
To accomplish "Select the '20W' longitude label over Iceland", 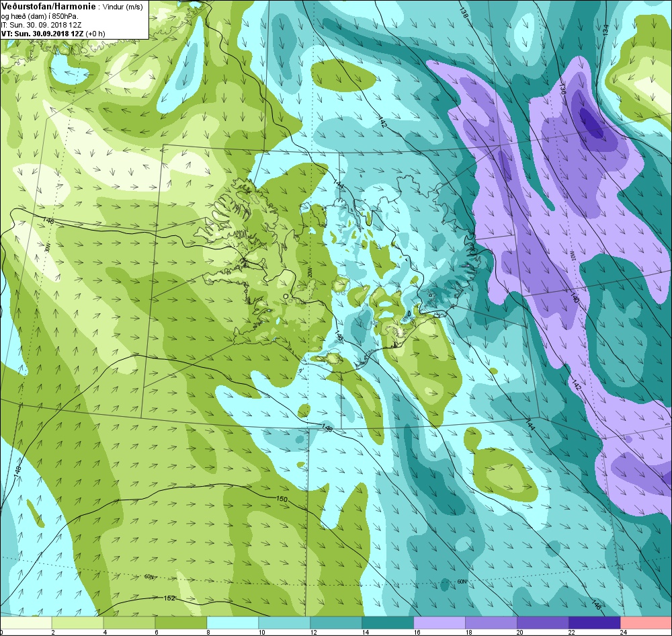I will click(310, 272).
